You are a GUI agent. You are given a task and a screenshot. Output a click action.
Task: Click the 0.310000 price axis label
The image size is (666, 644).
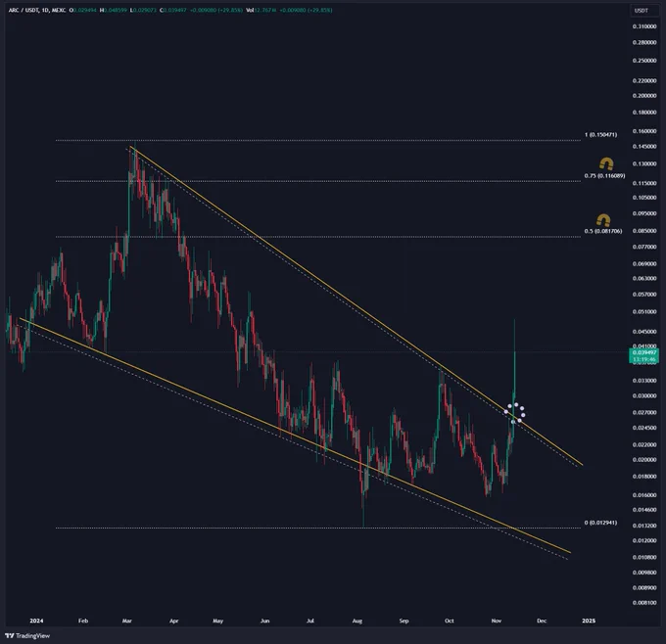pyautogui.click(x=644, y=26)
